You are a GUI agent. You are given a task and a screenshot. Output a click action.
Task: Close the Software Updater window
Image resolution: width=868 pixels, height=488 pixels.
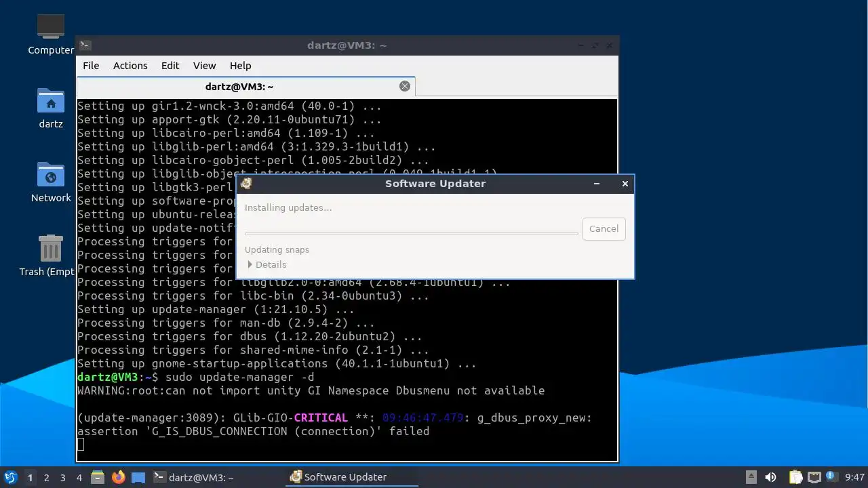coord(625,184)
